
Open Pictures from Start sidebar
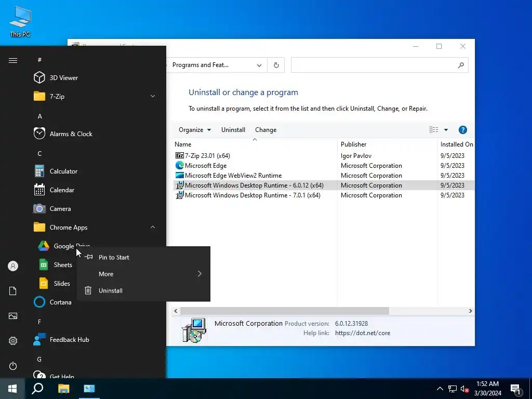(13, 316)
